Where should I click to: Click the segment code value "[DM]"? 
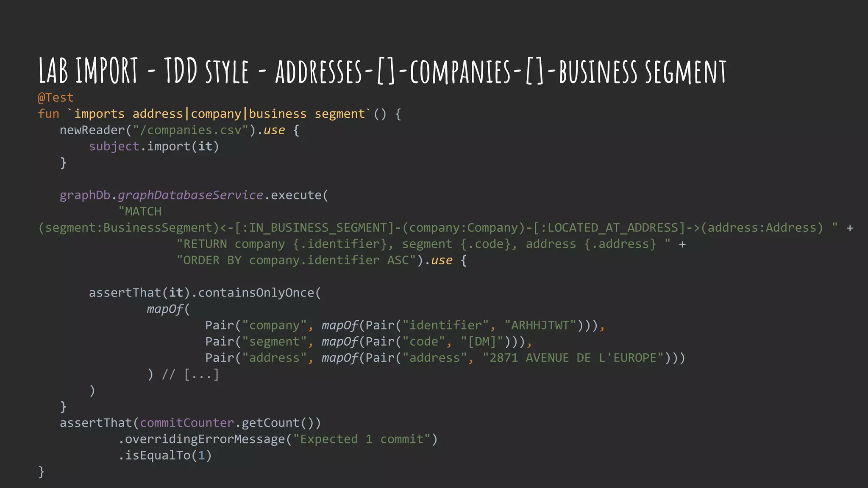pyautogui.click(x=482, y=341)
